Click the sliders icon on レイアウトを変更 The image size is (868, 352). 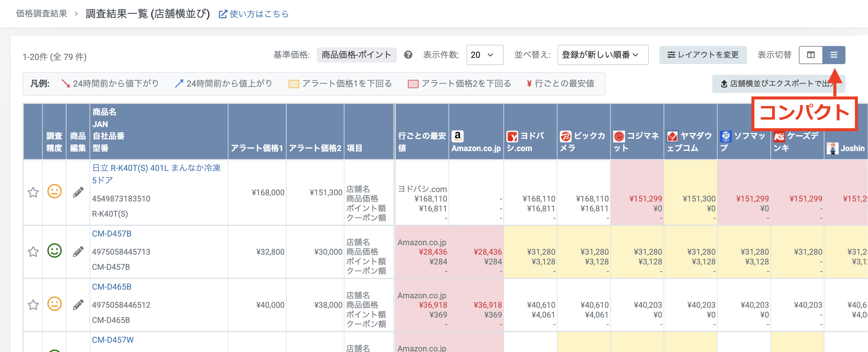click(671, 55)
